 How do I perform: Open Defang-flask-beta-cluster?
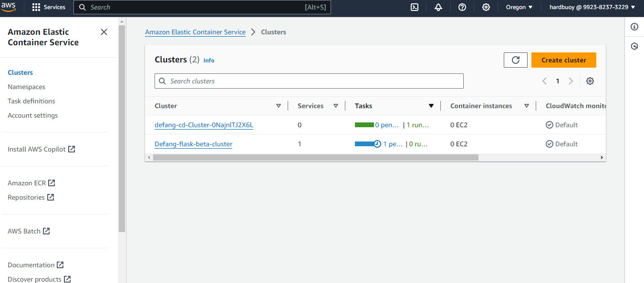[193, 144]
